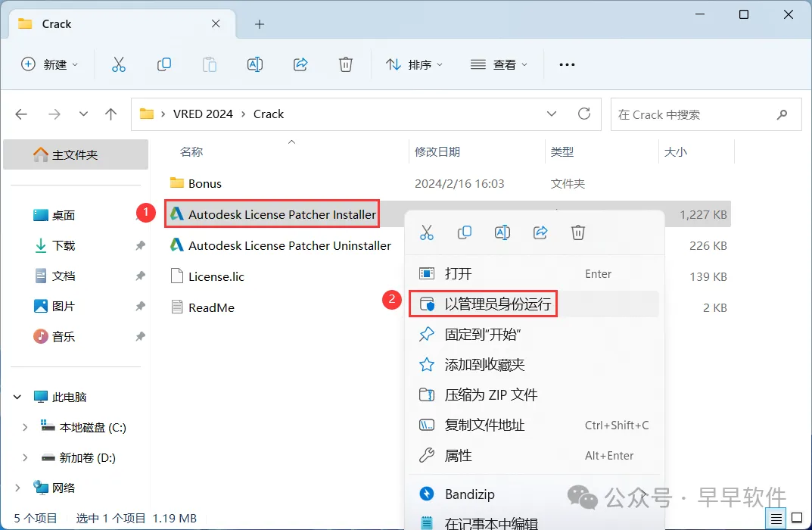
Task: Switch to large thumbnails view in status bar
Action: tap(797, 518)
